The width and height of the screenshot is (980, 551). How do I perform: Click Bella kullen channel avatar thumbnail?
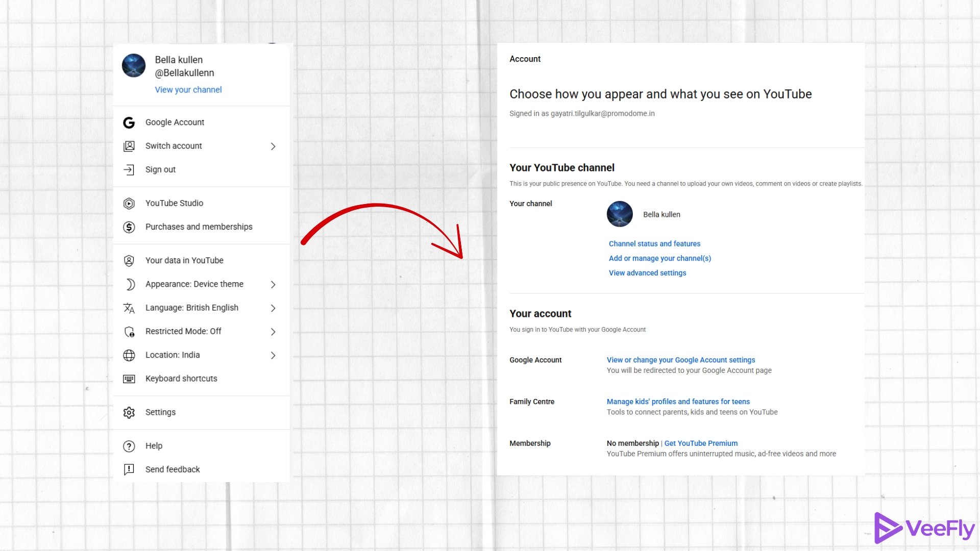[620, 214]
